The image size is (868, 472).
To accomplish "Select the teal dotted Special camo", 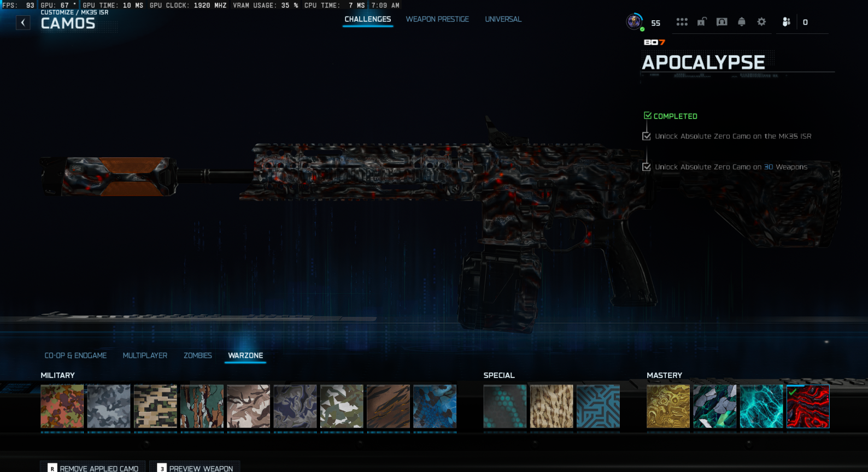I will 505,406.
